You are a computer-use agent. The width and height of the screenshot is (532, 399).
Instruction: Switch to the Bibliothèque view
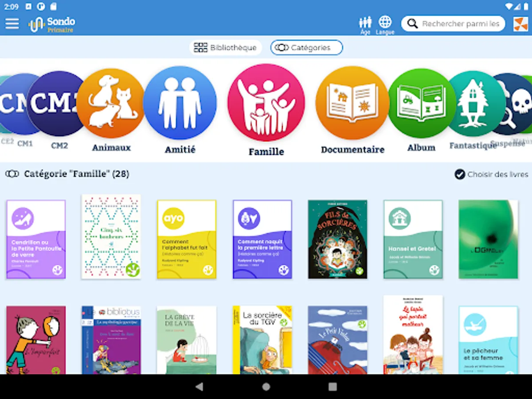(x=225, y=47)
